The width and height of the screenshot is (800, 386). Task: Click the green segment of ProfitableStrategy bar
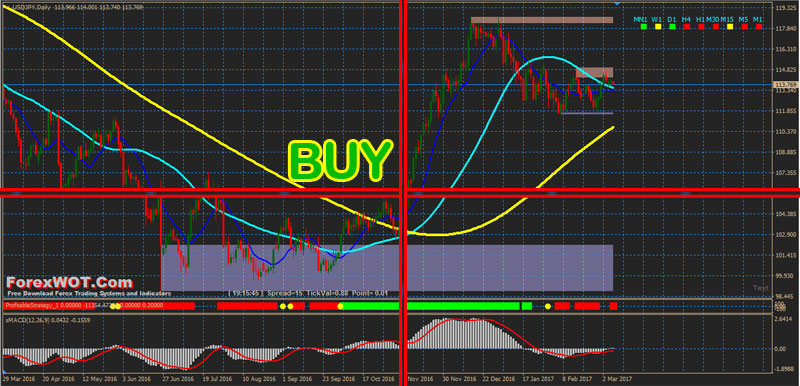[430, 306]
